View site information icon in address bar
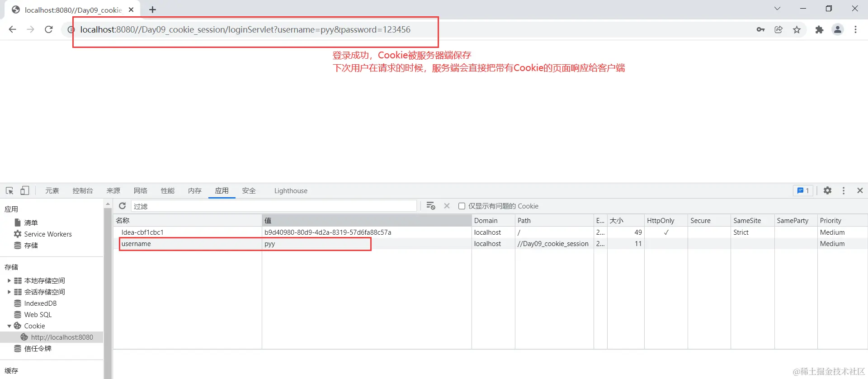Screen dimensions: 868x379 pos(71,29)
